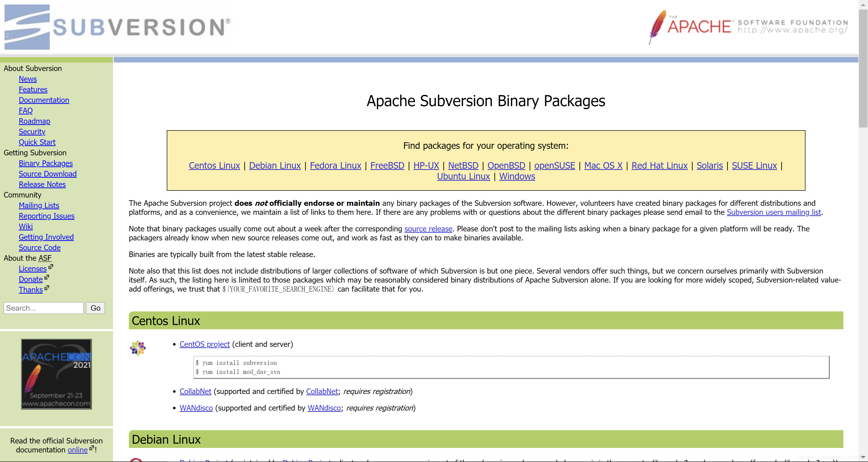Open the Quick Start sidebar link
Screen dimensions: 868x462
[x=37, y=142]
